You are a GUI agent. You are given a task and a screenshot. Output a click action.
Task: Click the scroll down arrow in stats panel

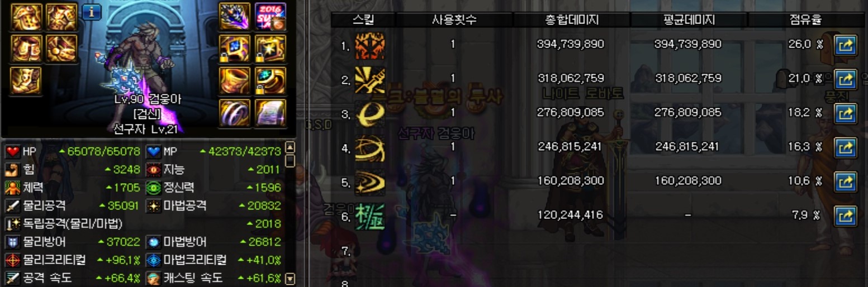pos(290,278)
